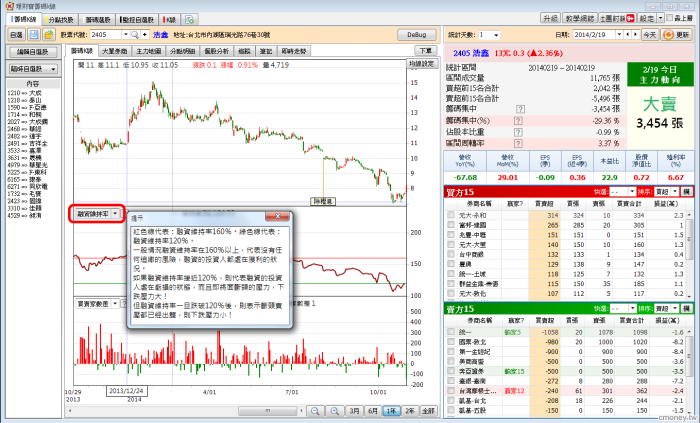The height and width of the screenshot is (423, 700).
Task: Go to next date arrow
Action: 635,34
